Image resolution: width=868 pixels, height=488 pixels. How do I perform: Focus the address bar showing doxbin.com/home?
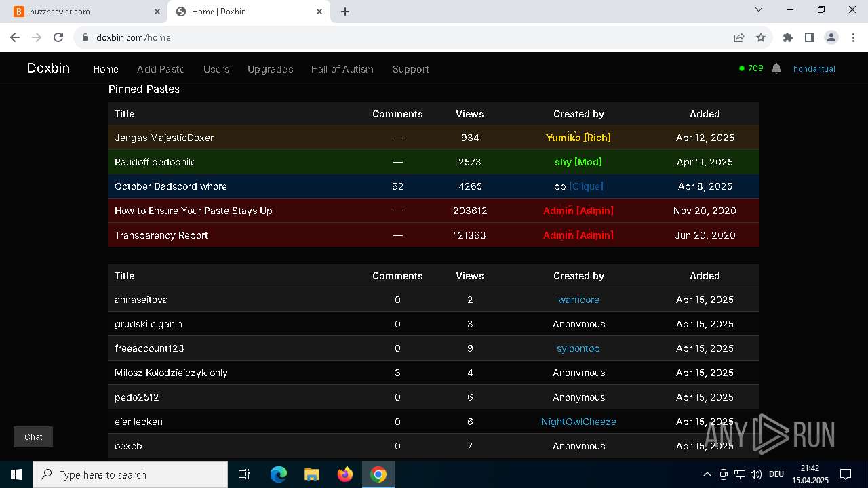click(x=407, y=37)
